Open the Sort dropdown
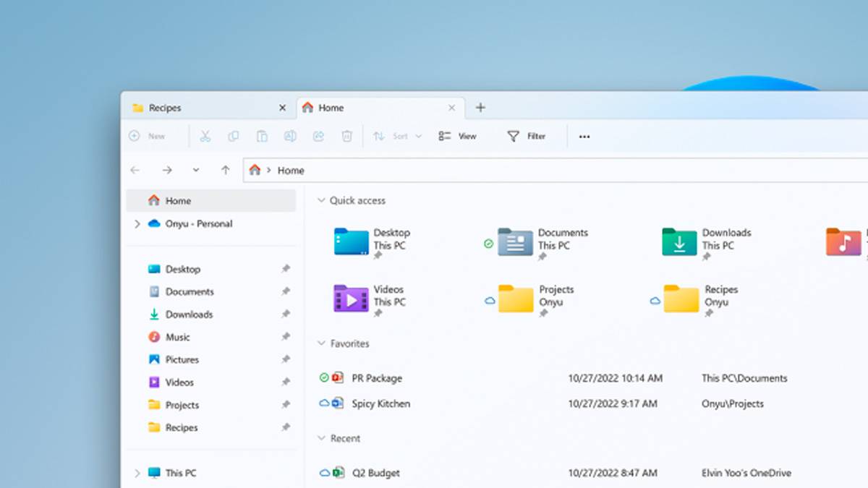 click(x=397, y=136)
